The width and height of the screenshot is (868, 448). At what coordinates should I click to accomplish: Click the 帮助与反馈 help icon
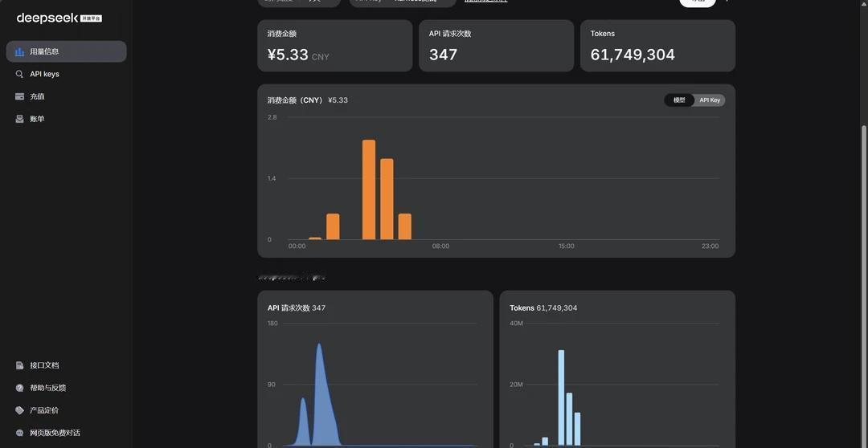[19, 388]
